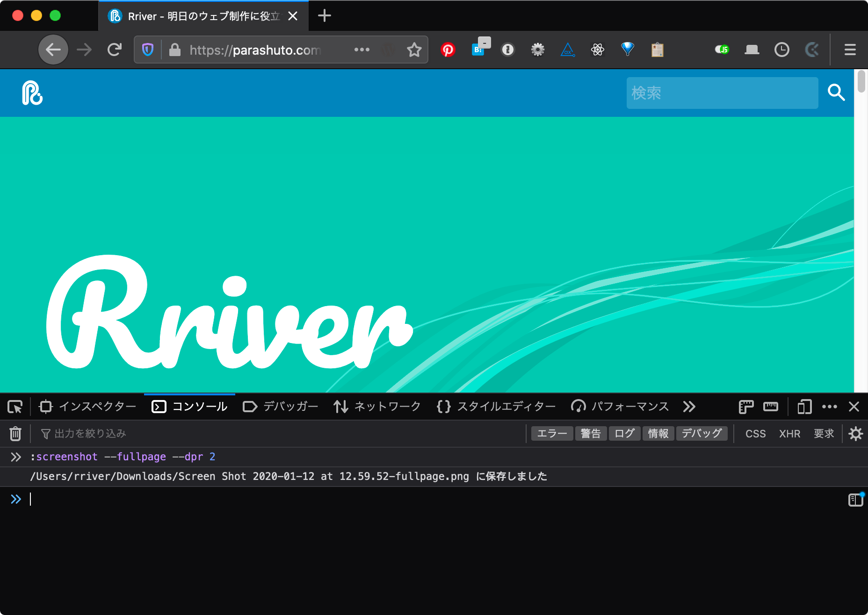868x615 pixels.
Task: Open the tracking protection shield
Action: click(x=148, y=50)
